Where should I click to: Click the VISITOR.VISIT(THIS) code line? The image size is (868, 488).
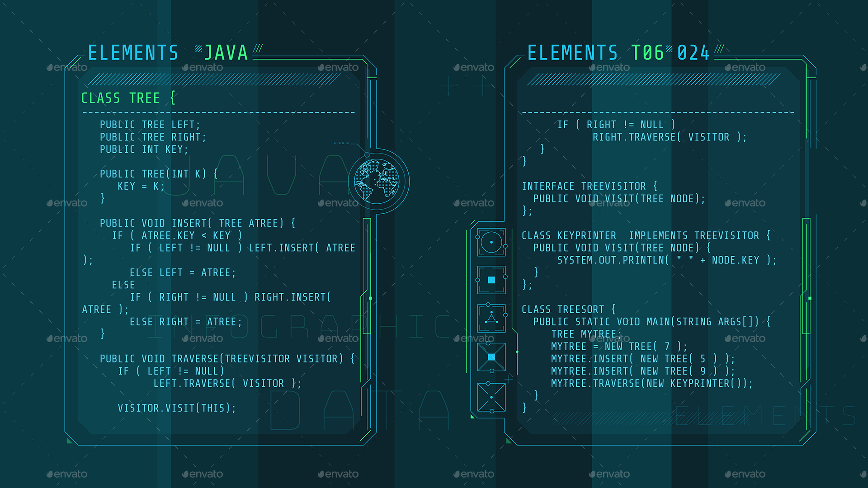(x=176, y=408)
